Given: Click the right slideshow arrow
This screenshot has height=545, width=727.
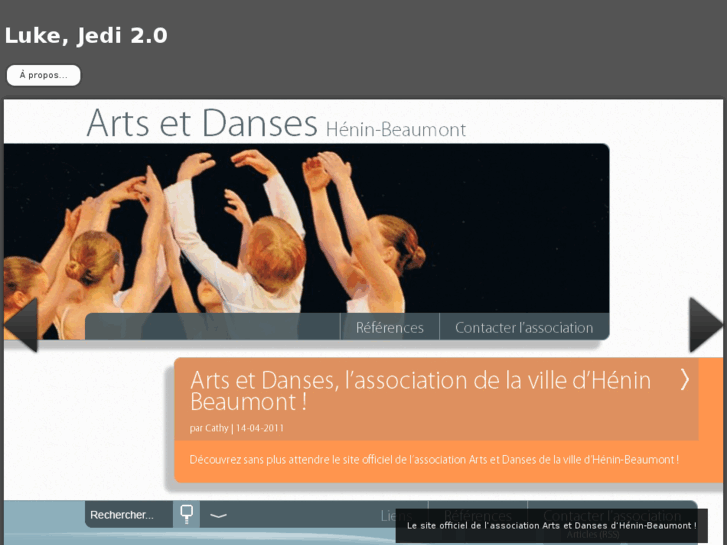Looking at the screenshot, I should click(x=706, y=324).
